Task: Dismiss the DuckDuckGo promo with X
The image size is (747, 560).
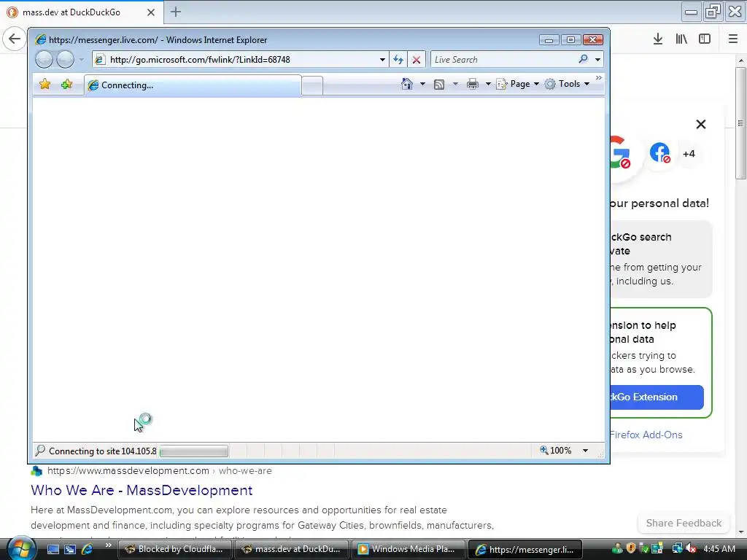Action: pyautogui.click(x=701, y=124)
